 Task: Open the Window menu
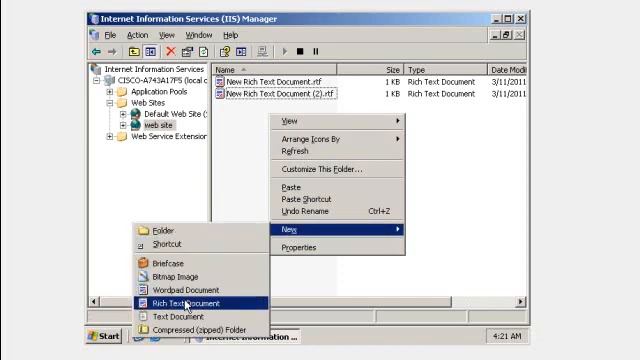pos(199,35)
